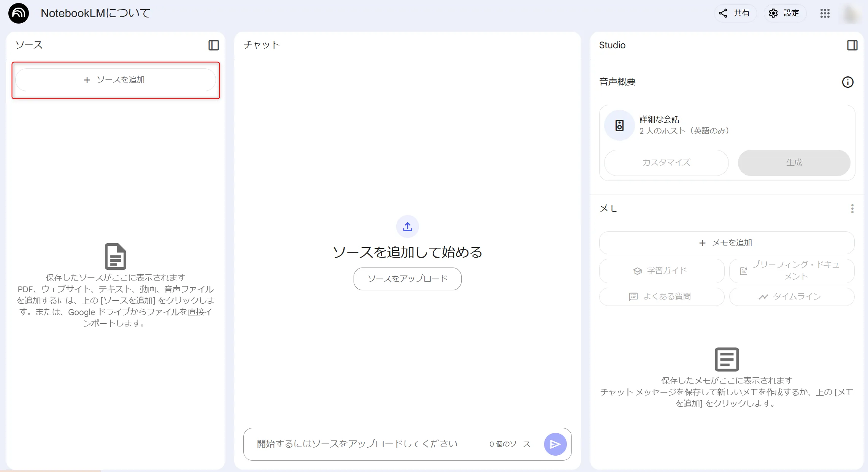Open the 共有 share button
868x472 pixels.
pos(735,13)
